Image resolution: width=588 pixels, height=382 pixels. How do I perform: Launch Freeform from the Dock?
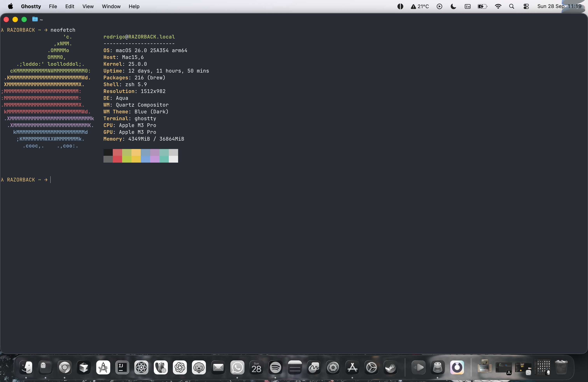pos(314,367)
